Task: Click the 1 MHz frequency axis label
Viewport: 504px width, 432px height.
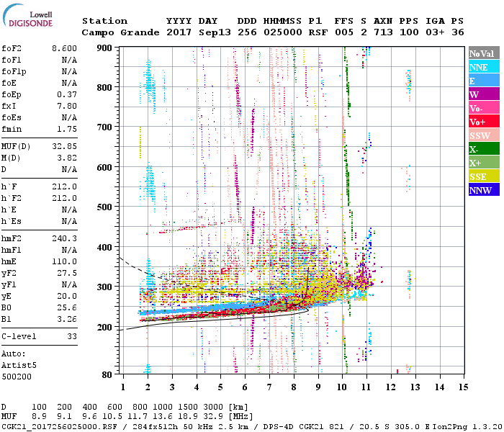Action: pos(123,387)
